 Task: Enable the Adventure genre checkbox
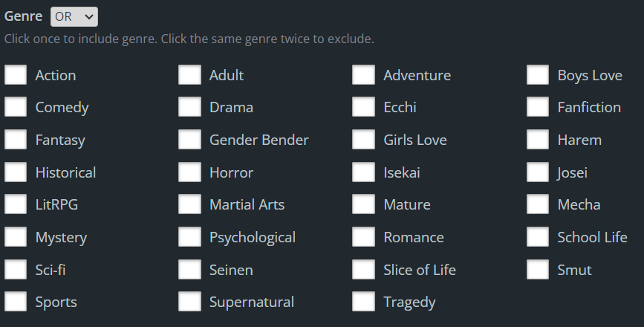click(x=363, y=75)
